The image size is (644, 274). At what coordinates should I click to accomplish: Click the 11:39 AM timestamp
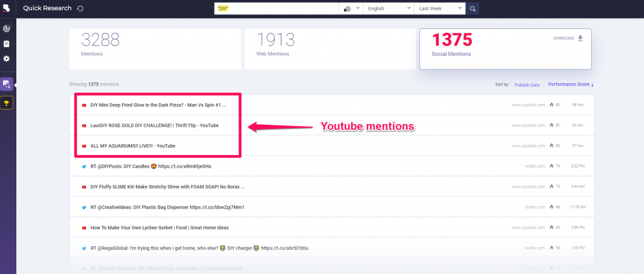tap(577, 207)
